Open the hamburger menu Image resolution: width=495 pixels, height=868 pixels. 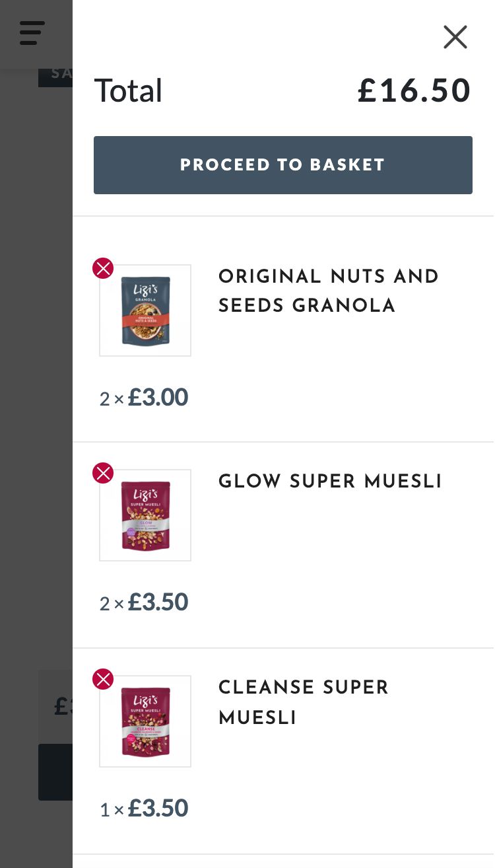(x=32, y=32)
